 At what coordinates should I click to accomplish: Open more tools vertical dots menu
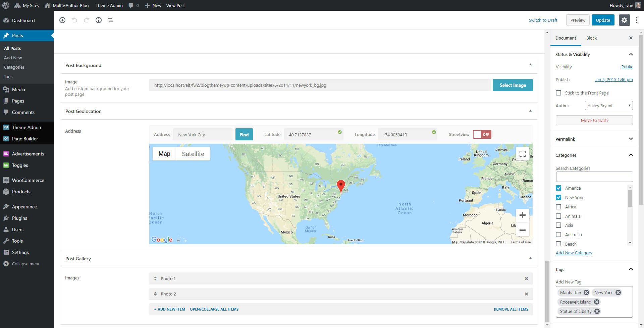(637, 20)
